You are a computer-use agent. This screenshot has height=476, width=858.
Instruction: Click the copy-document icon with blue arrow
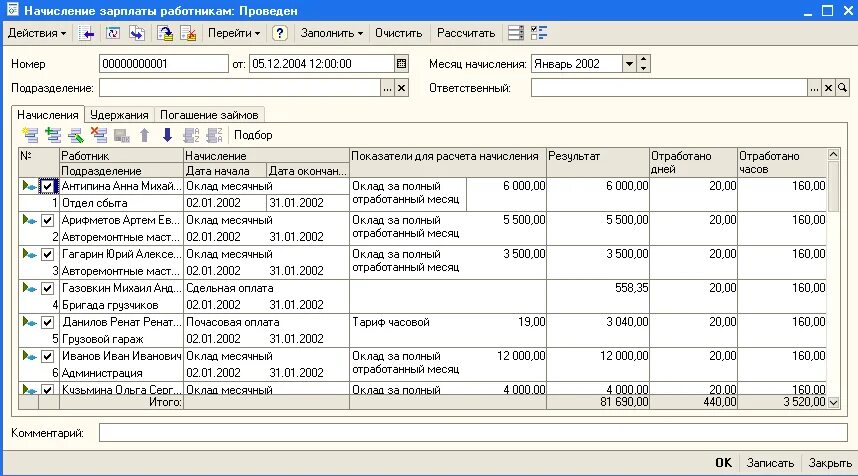137,33
